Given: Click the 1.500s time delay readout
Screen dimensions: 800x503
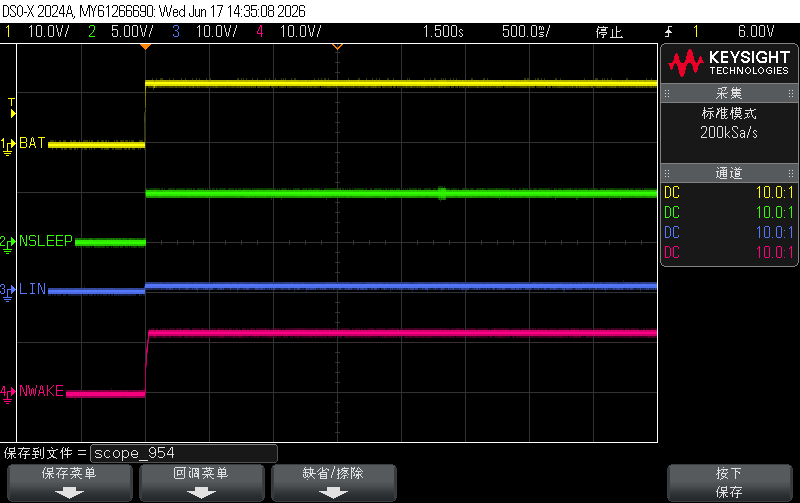Looking at the screenshot, I should 443,32.
